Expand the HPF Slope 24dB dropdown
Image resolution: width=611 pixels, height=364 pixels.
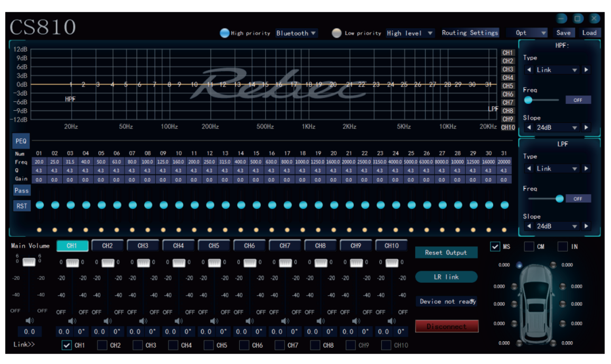pos(574,128)
